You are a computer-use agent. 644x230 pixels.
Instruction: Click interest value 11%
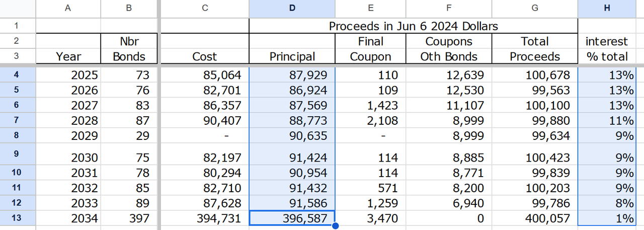click(607, 121)
